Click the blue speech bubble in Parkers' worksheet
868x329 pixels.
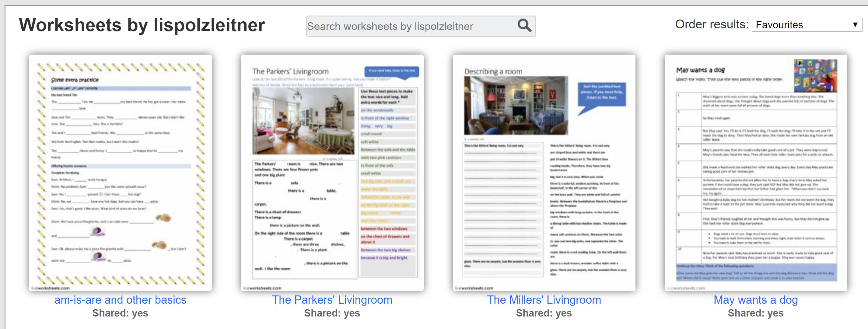(391, 72)
